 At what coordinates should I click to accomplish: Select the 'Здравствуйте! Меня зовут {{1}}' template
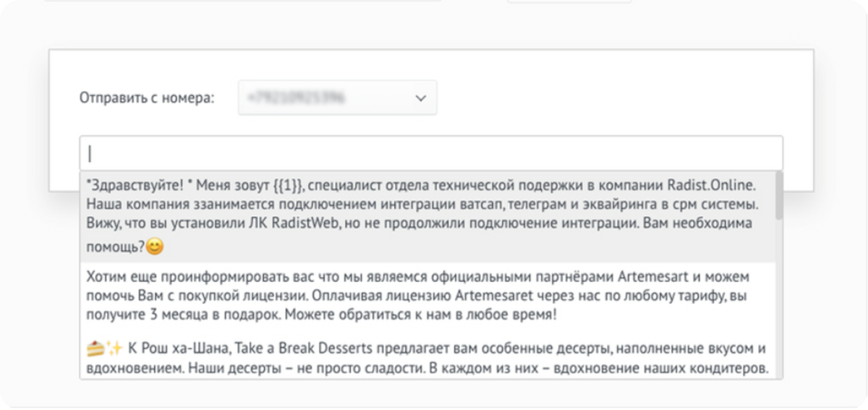(427, 216)
